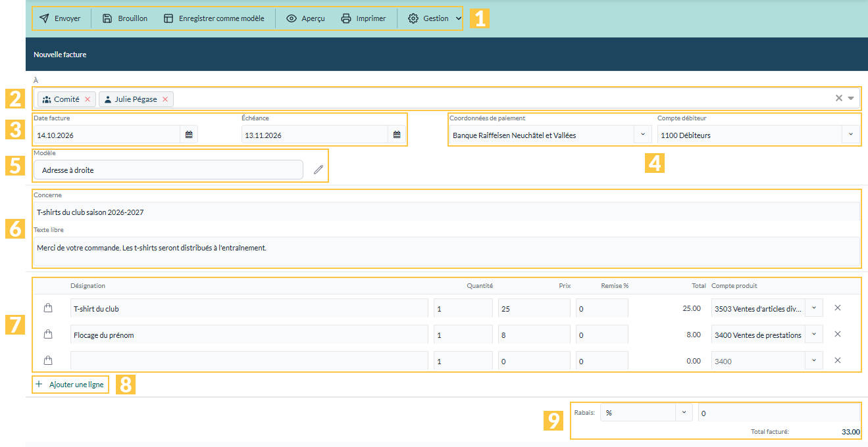Screen dimensions: 868x447
Task: Click the Flocage du prénom designation field
Action: point(249,335)
